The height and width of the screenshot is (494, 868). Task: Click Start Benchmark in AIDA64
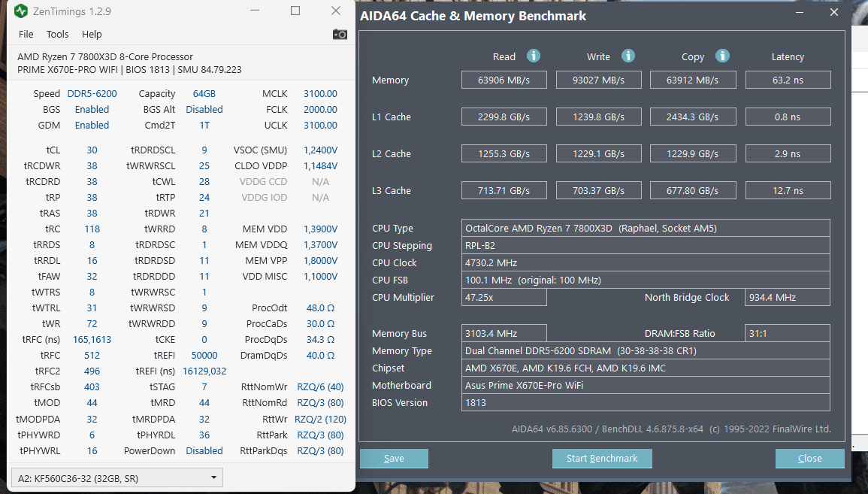pyautogui.click(x=602, y=459)
